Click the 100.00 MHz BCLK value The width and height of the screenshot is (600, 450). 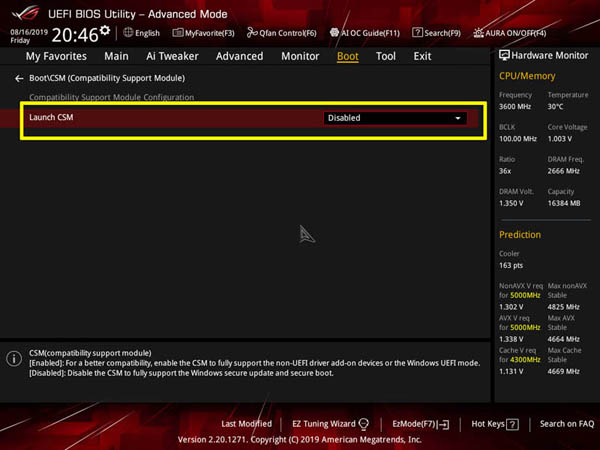518,139
